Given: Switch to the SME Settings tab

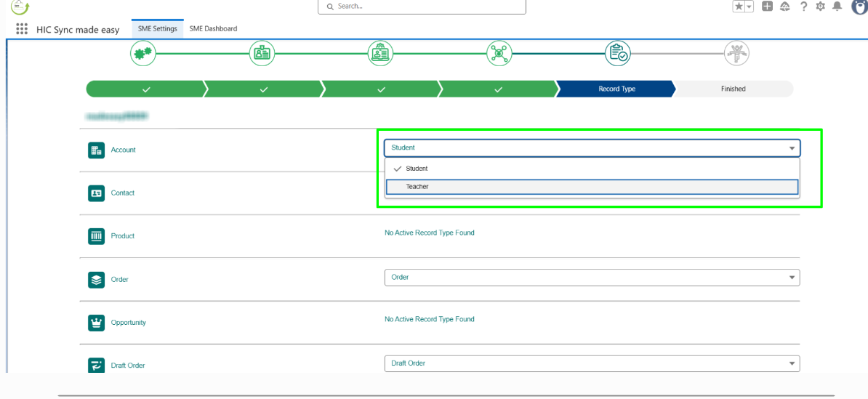Looking at the screenshot, I should tap(158, 29).
